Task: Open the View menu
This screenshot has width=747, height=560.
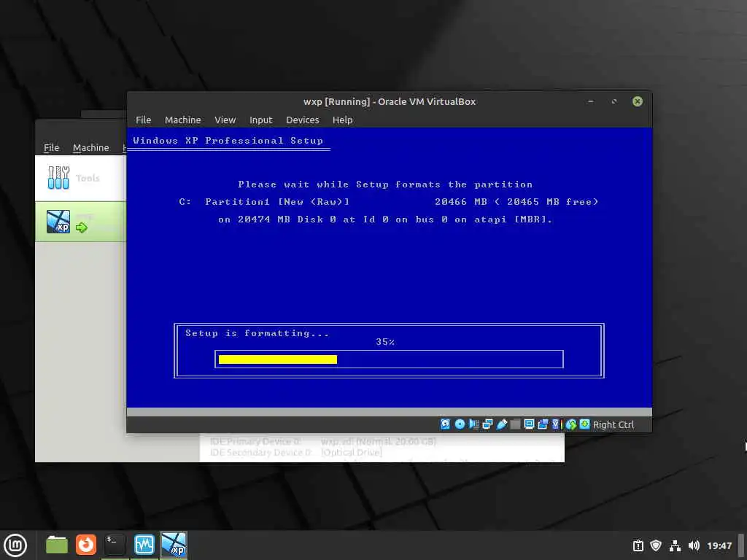Action: [x=225, y=120]
